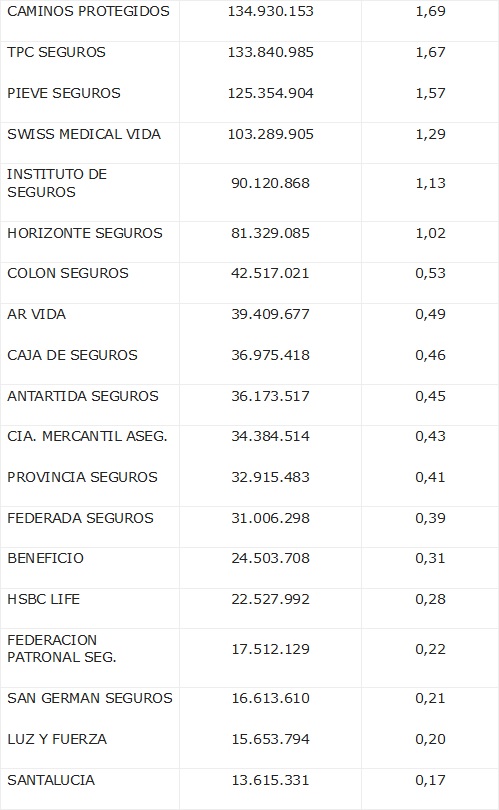Viewport: 499px width, 810px height.
Task: Click SAN GERMAN SEGUROS name
Action: pyautogui.click(x=90, y=698)
